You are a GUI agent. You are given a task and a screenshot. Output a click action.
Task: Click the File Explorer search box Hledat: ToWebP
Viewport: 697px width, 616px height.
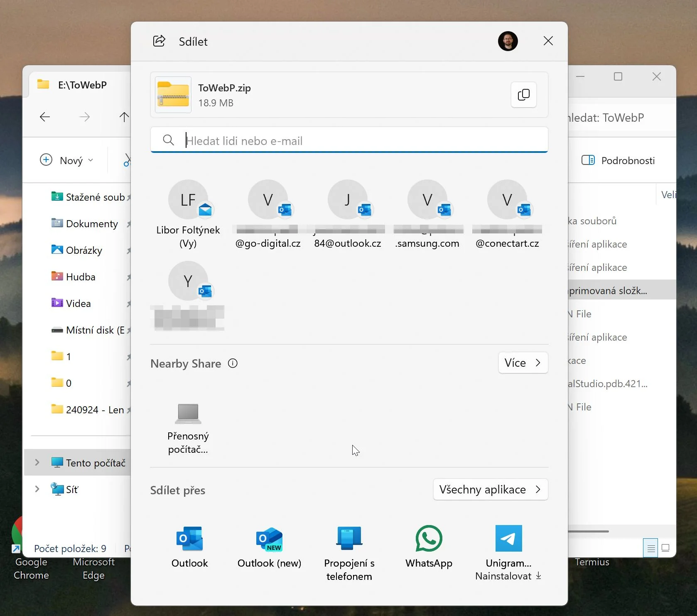tap(621, 118)
